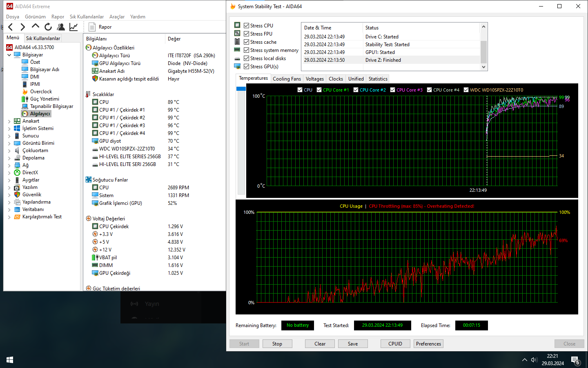Screen dimensions: 588x368
Task: Open the Windows Start button
Action: [10, 360]
